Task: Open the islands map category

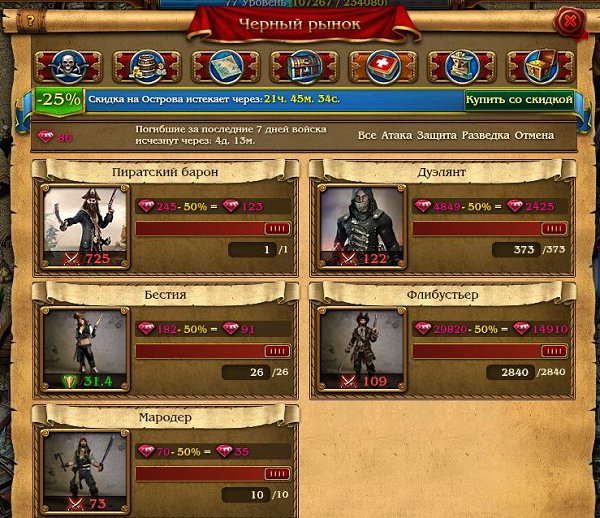Action: click(226, 67)
